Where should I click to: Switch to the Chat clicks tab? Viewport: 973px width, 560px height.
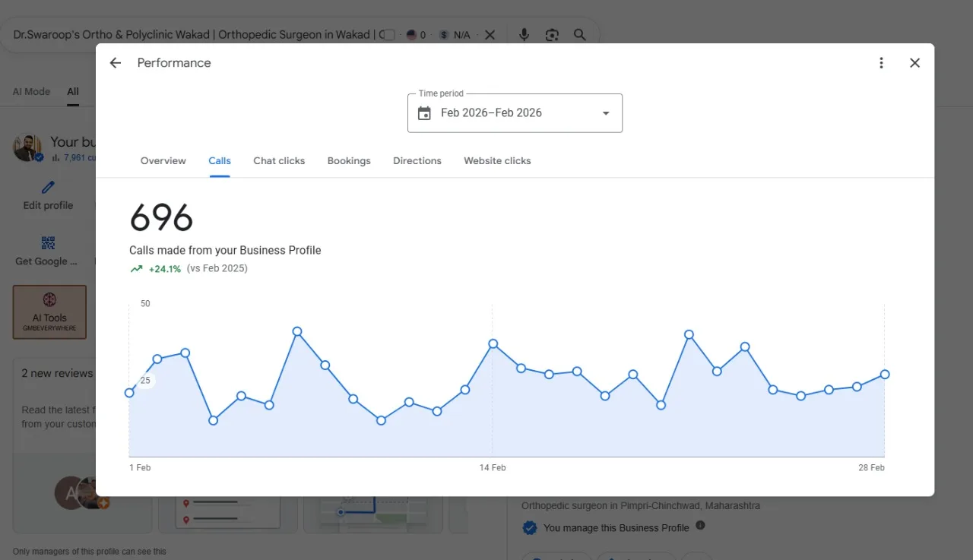coord(279,161)
